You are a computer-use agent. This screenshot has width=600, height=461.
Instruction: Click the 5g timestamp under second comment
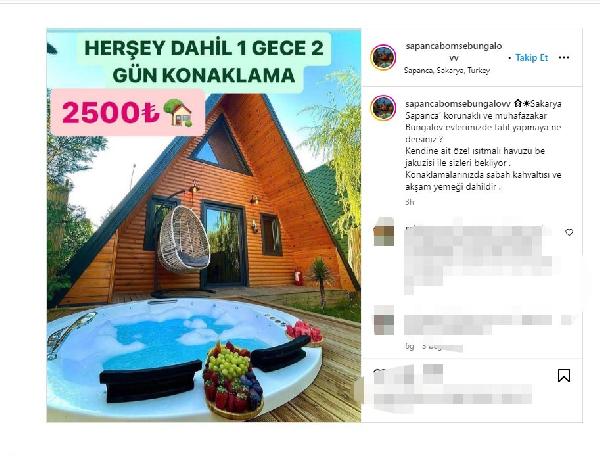click(410, 346)
